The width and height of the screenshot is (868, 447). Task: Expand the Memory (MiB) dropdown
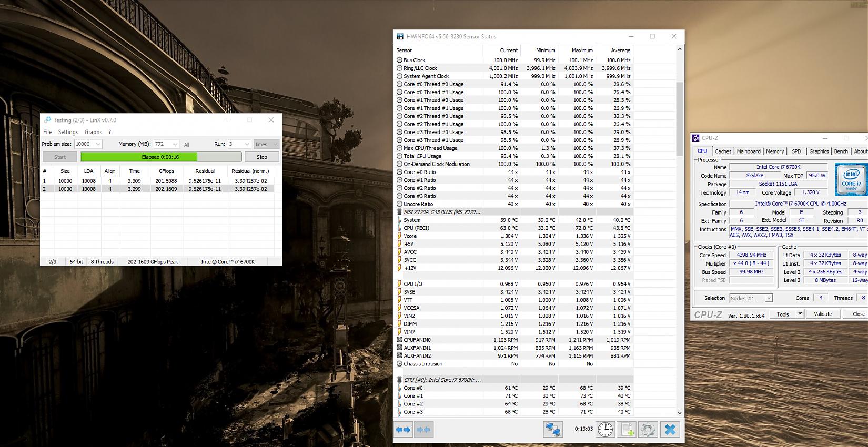coord(175,144)
